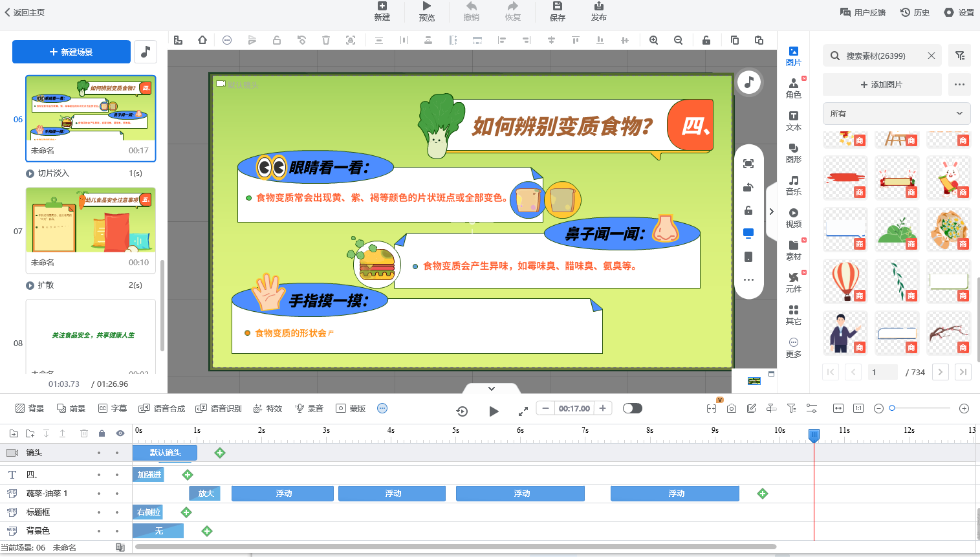Toggle first dot of 镜头 track

click(x=99, y=453)
